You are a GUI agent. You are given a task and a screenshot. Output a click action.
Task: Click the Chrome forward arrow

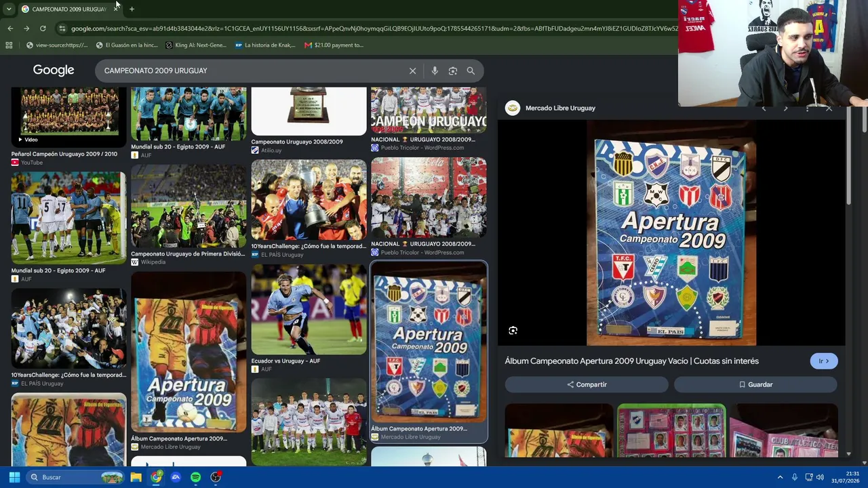(26, 28)
